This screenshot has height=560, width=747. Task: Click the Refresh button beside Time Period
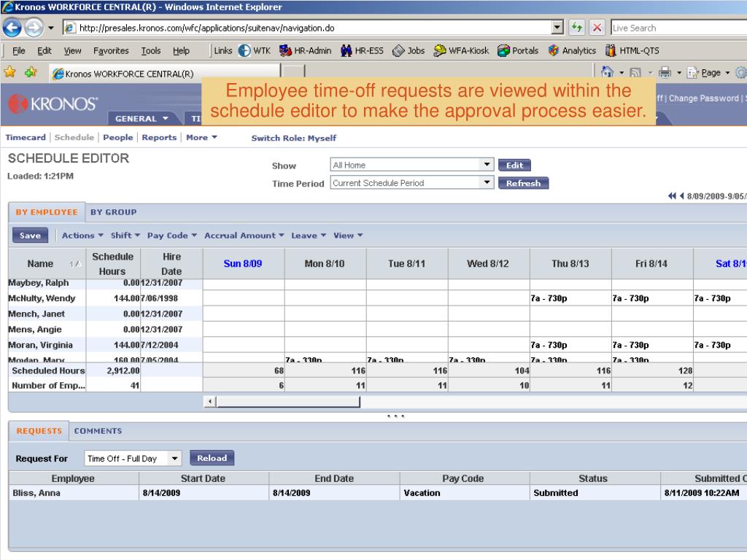coord(523,183)
